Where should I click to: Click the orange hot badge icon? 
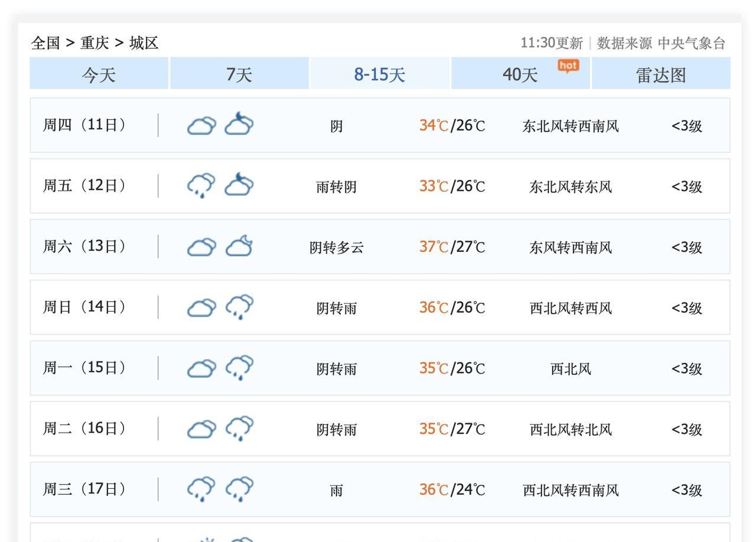pos(568,66)
